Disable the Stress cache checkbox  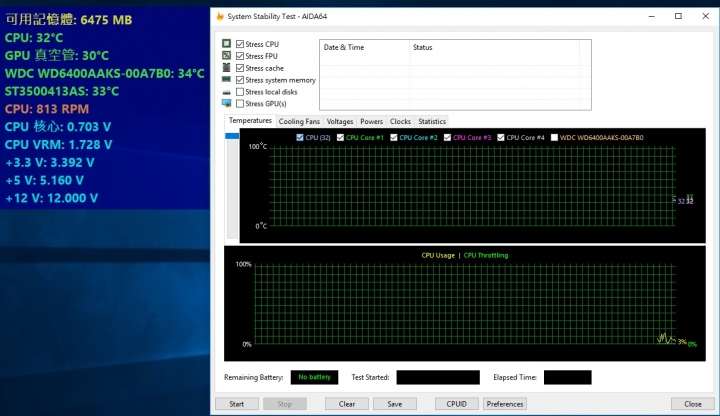240,68
